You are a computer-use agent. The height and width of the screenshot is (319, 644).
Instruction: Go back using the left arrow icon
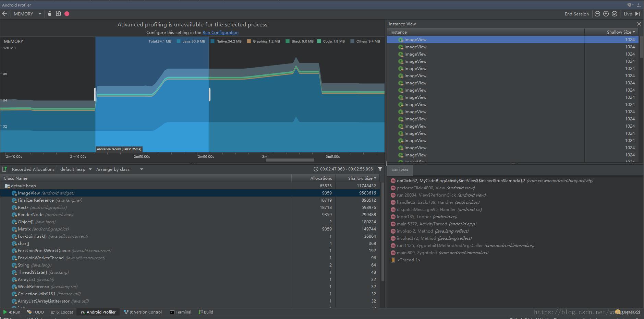(x=4, y=14)
